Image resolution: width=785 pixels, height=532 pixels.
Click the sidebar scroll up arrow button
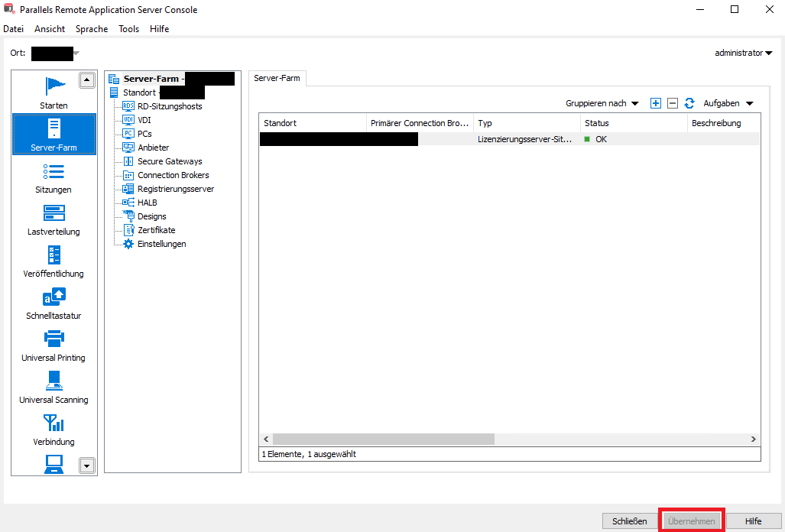[x=87, y=80]
